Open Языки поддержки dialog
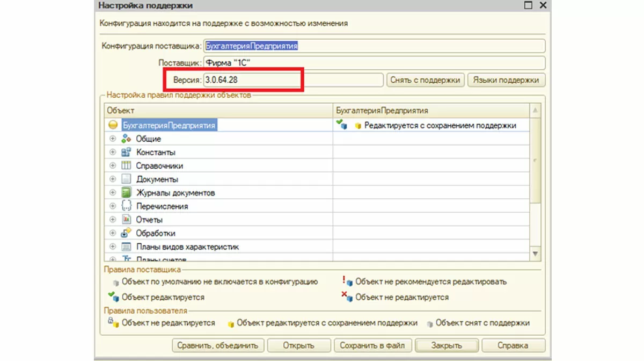 pos(507,80)
